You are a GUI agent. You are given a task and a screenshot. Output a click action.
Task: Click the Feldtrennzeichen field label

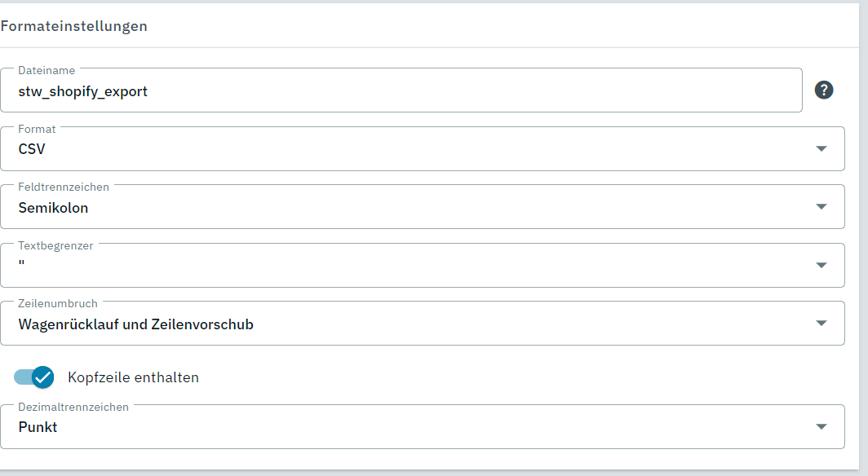[64, 187]
